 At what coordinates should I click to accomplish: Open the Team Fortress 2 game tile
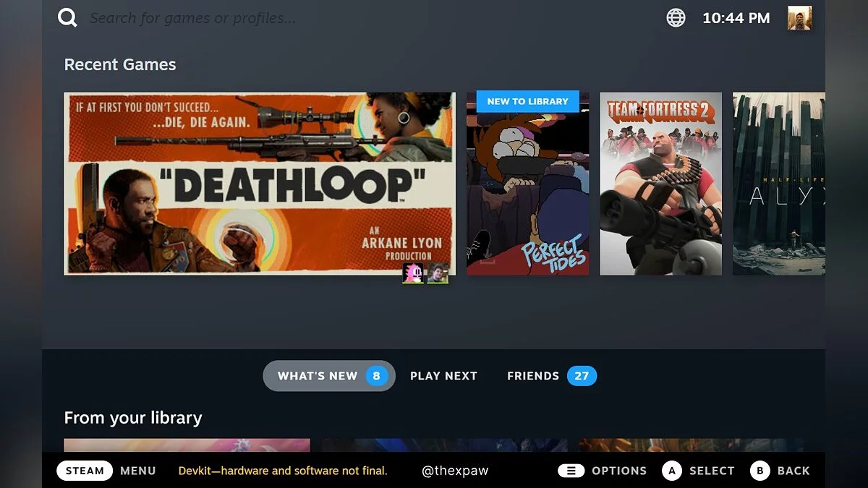[661, 184]
